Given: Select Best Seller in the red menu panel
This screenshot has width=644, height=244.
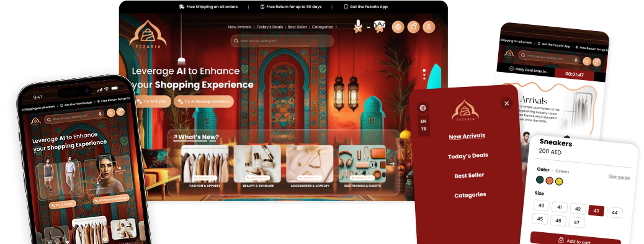Looking at the screenshot, I should (469, 176).
